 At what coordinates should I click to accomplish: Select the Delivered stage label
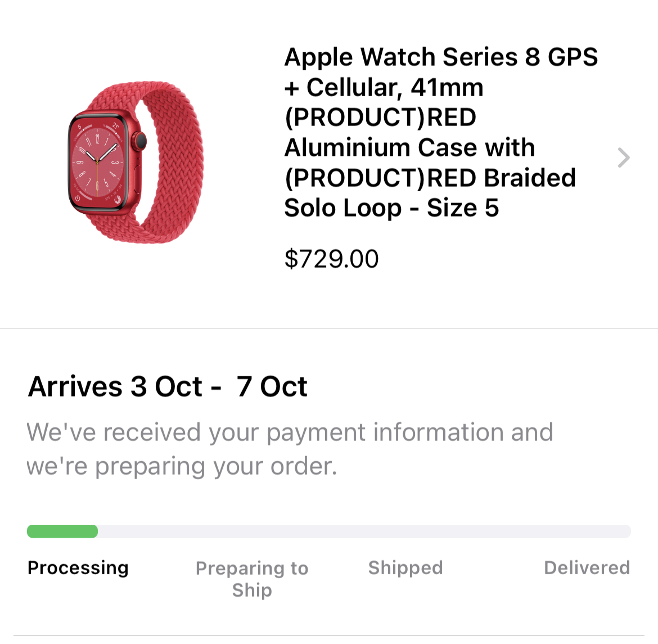pyautogui.click(x=587, y=568)
